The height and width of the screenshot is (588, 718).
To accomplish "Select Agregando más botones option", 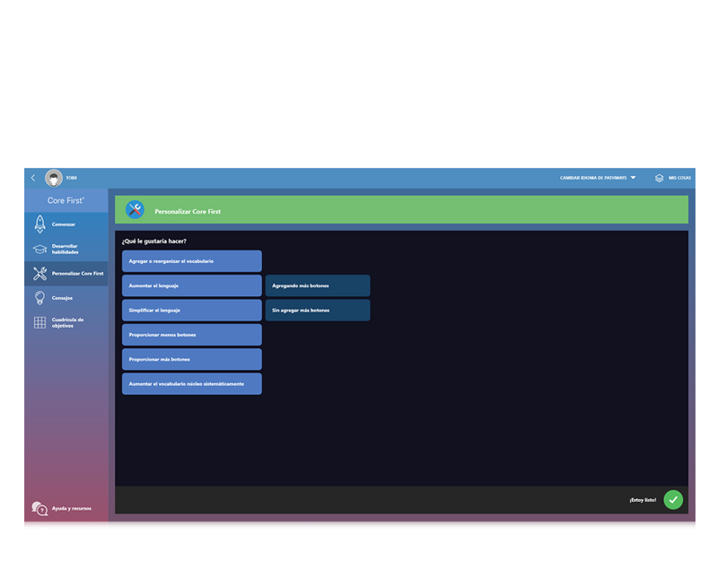I will click(x=318, y=285).
